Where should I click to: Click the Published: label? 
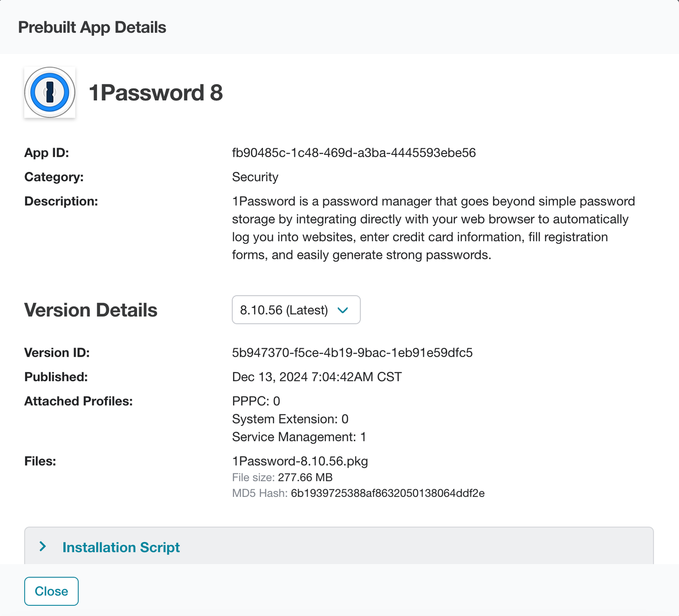(x=56, y=377)
